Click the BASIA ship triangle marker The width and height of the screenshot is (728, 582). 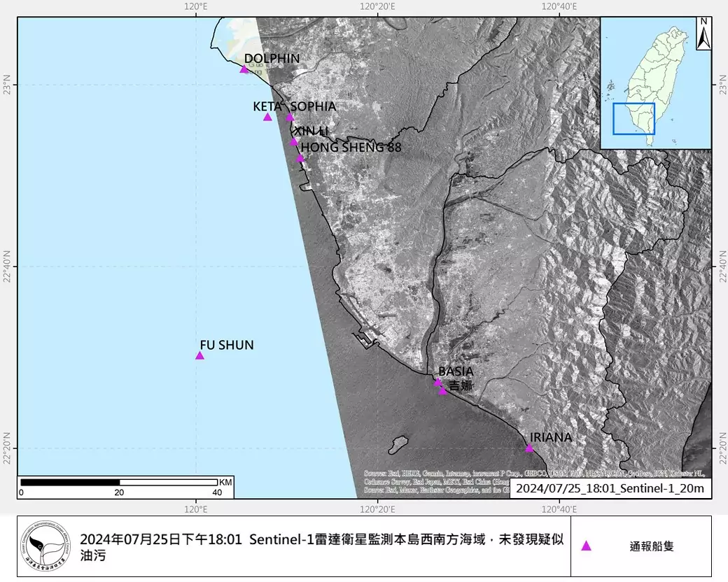tap(437, 383)
